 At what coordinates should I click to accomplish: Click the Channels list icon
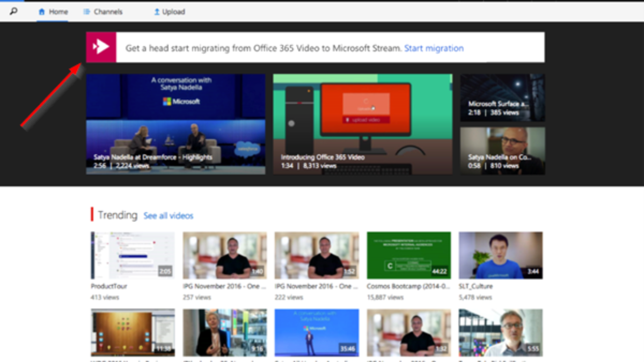click(86, 11)
